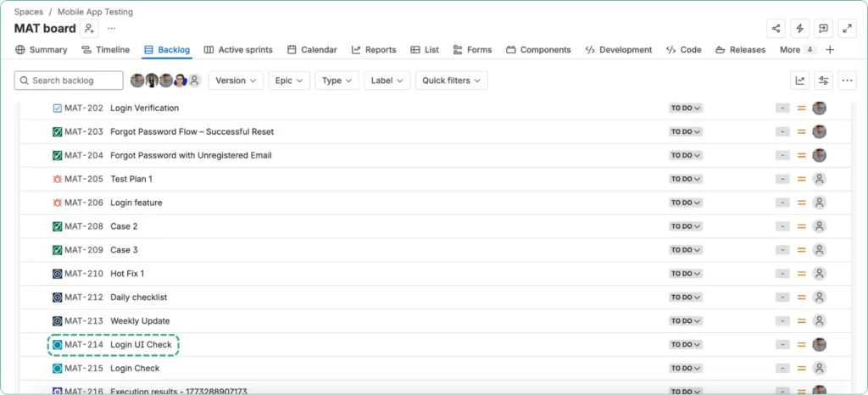
Task: Click the add people icon beside MAT board
Action: coord(89,28)
